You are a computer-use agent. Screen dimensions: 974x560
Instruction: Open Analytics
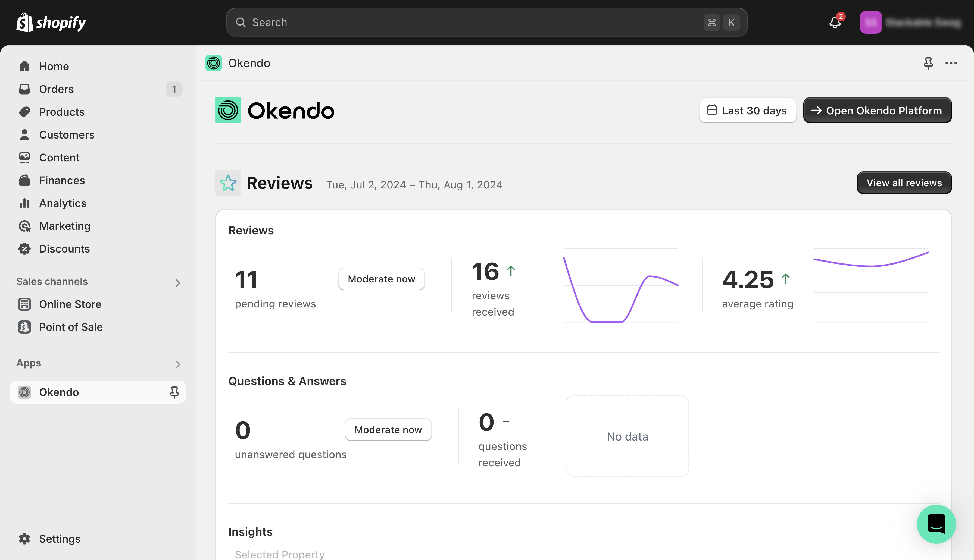click(x=98, y=203)
